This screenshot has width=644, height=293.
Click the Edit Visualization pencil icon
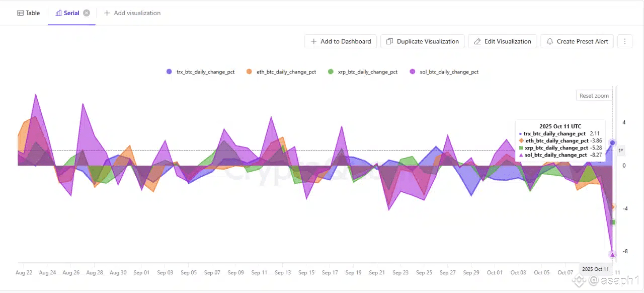click(x=477, y=41)
